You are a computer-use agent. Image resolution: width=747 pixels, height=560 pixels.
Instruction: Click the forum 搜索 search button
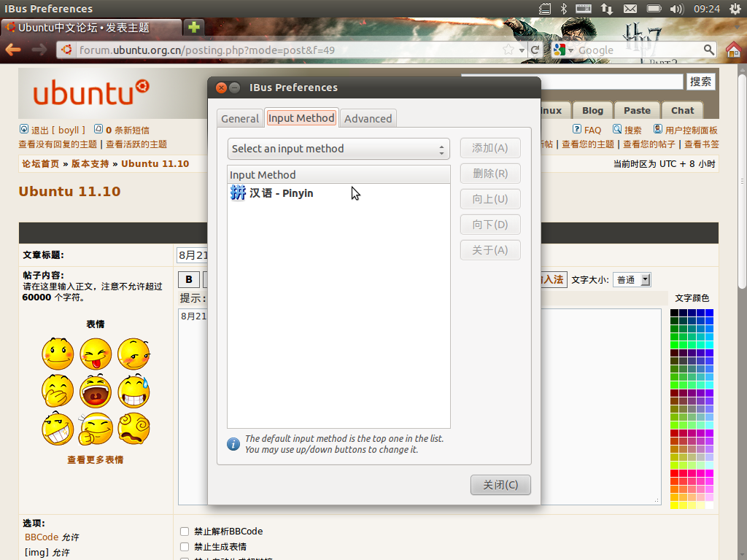(701, 82)
